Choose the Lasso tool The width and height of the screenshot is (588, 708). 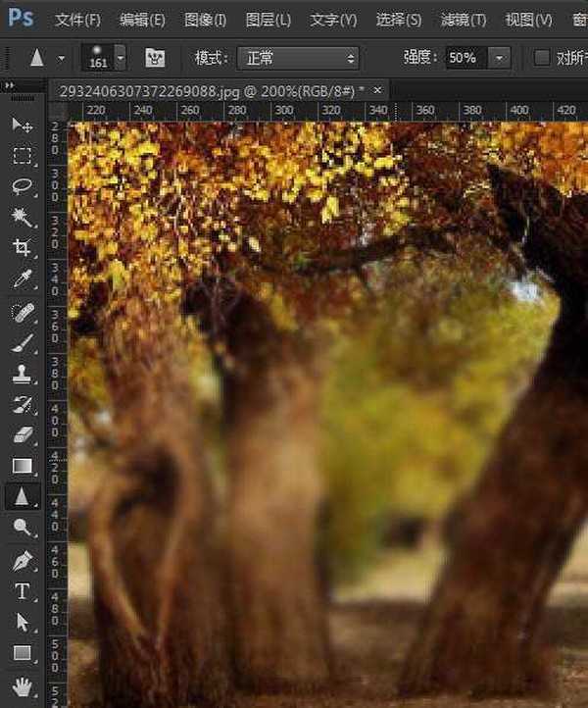pyautogui.click(x=22, y=186)
